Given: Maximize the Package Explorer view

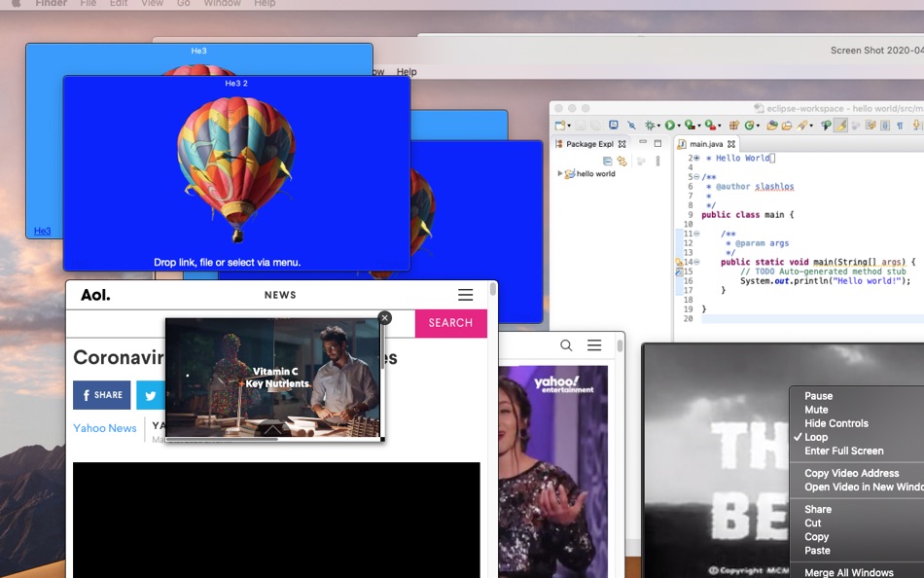Looking at the screenshot, I should click(658, 143).
